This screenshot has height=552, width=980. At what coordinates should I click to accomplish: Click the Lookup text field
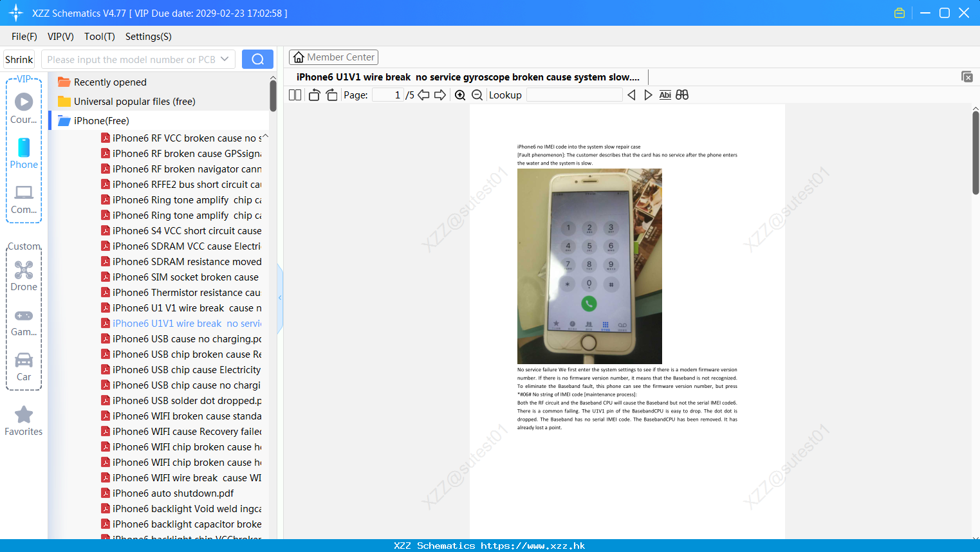point(574,95)
